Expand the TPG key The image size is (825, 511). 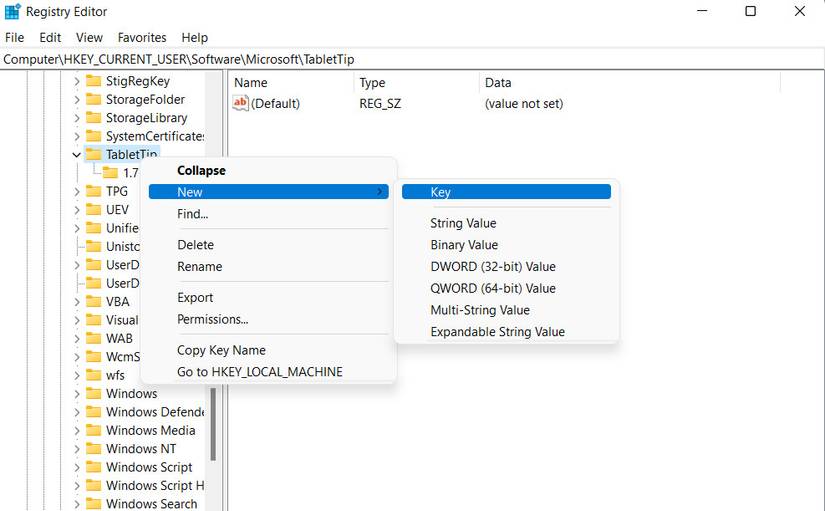[x=77, y=192]
